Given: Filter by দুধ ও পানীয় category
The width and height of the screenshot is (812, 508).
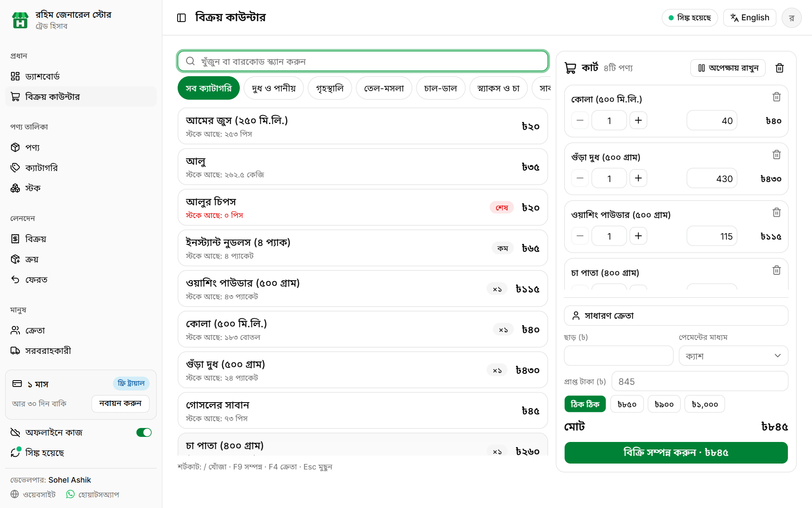Looking at the screenshot, I should pyautogui.click(x=274, y=88).
